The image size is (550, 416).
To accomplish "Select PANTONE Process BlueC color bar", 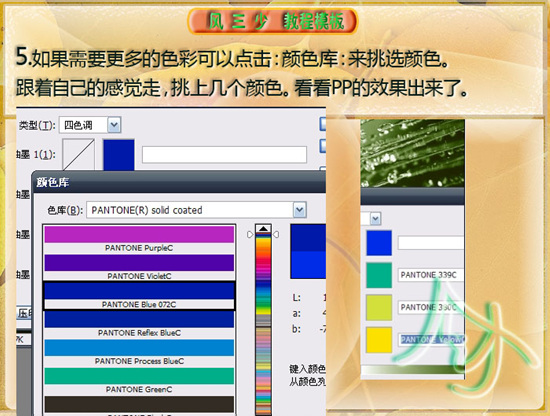I will [x=139, y=348].
